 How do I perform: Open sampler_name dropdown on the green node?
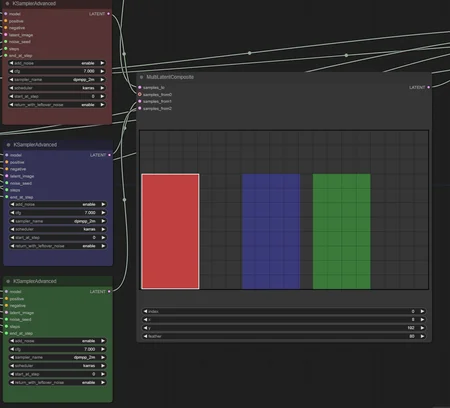[x=57, y=357]
